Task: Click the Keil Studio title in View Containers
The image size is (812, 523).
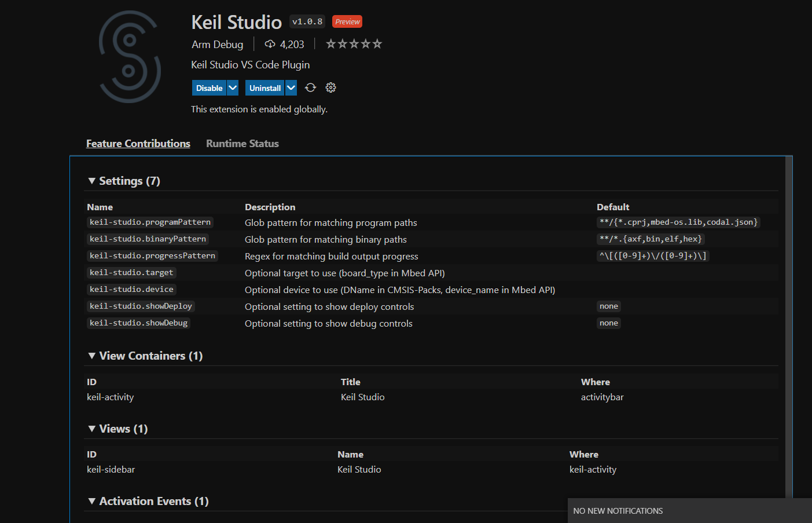Action: click(363, 397)
